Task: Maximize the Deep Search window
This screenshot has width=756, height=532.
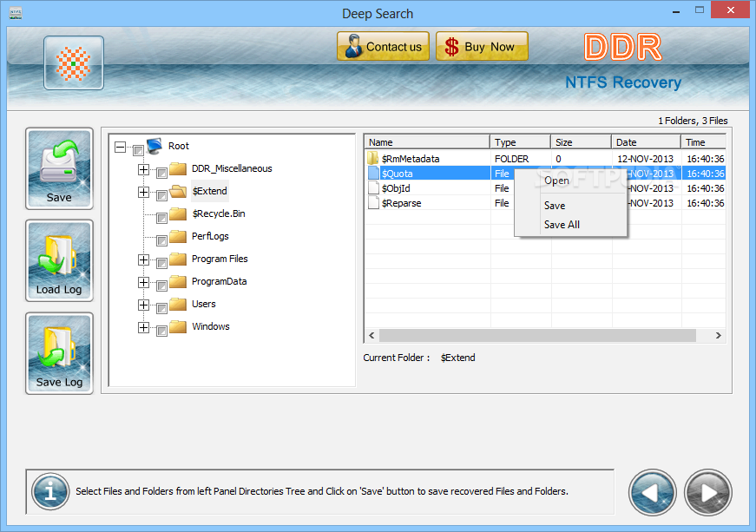Action: 700,10
